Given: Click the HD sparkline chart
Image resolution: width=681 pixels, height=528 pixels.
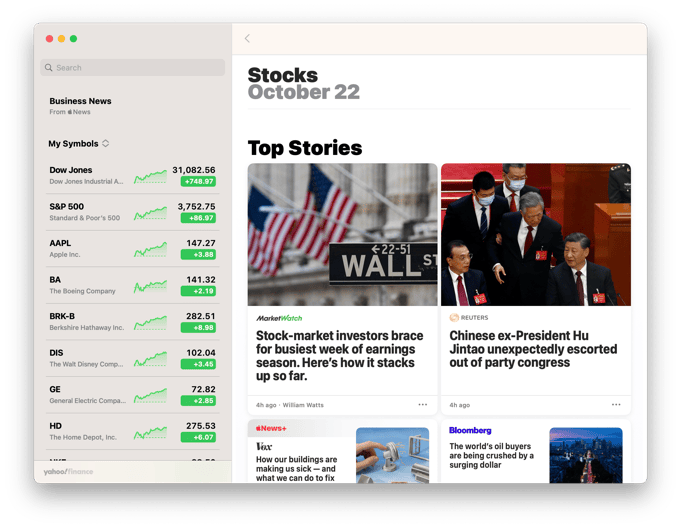Looking at the screenshot, I should point(150,432).
